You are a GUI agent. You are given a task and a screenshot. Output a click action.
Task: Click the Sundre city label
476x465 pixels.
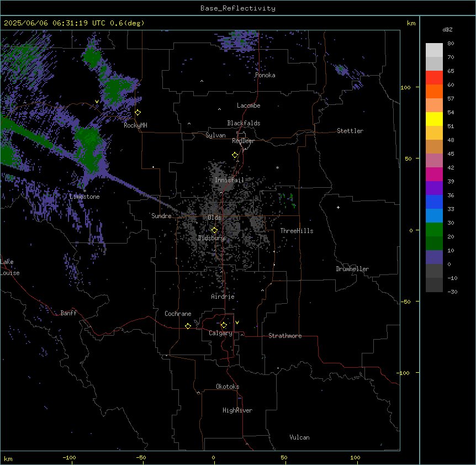click(x=161, y=216)
